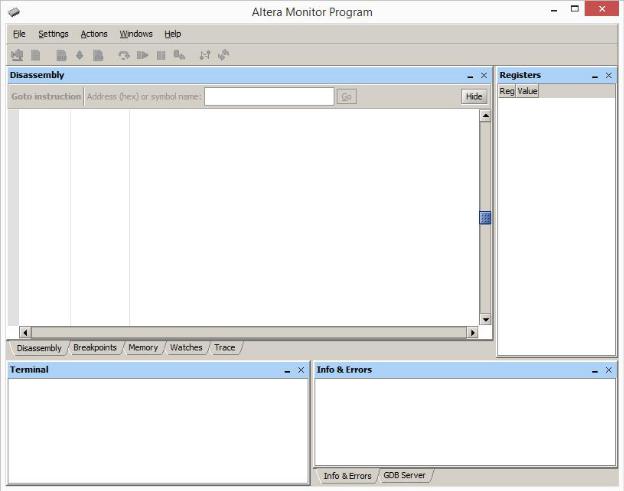Click the curved arrow step icon in toolbar
624x491 pixels.
click(124, 55)
